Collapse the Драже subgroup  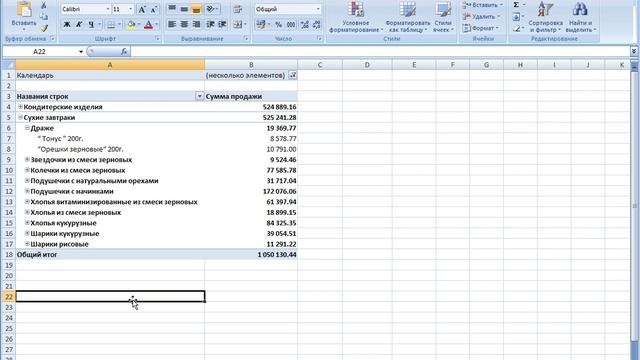[27, 128]
